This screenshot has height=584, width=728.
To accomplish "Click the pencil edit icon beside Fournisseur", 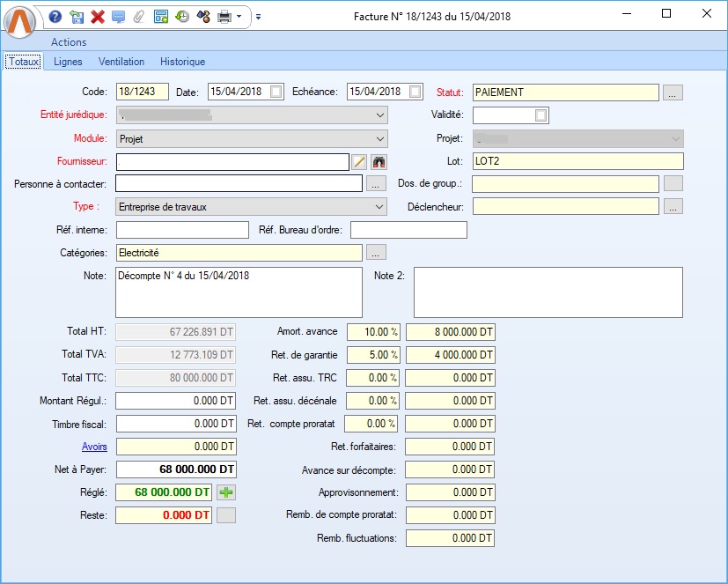I will tap(359, 161).
